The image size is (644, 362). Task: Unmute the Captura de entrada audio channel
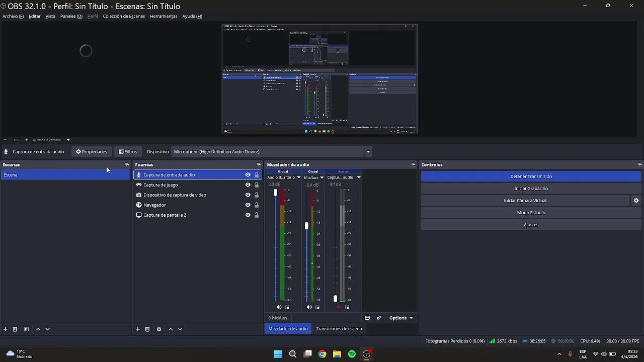click(x=339, y=307)
